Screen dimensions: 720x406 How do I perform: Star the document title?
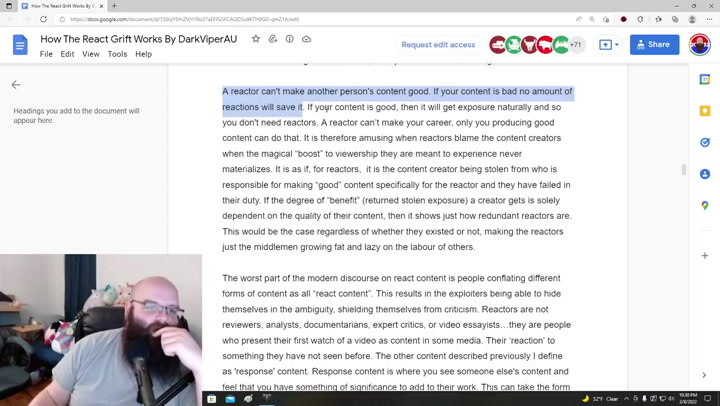point(256,39)
